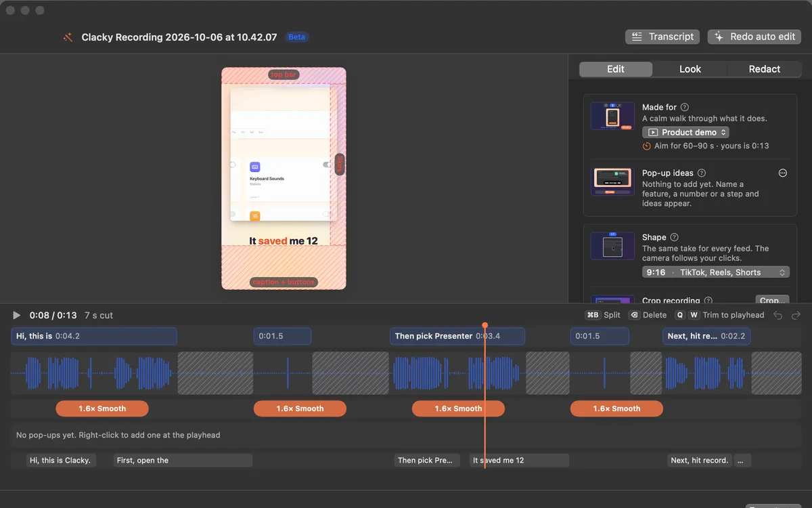Image resolution: width=812 pixels, height=508 pixels.
Task: Play the recording from the playhead
Action: coord(17,315)
